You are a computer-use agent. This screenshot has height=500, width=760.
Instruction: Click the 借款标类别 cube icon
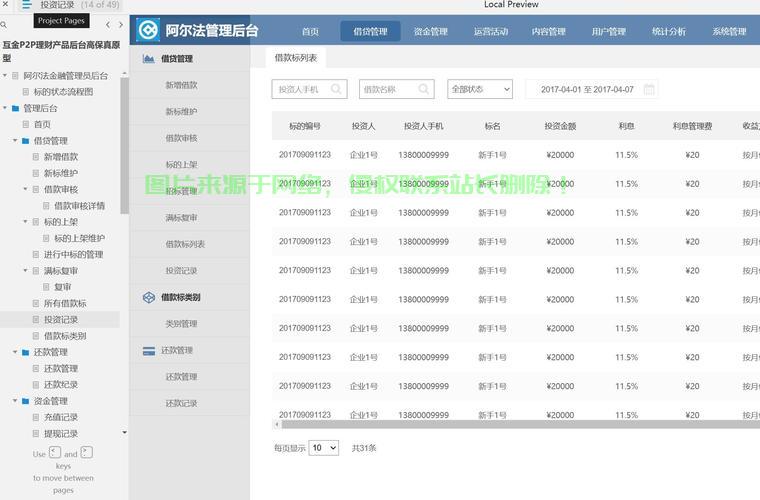click(x=149, y=297)
